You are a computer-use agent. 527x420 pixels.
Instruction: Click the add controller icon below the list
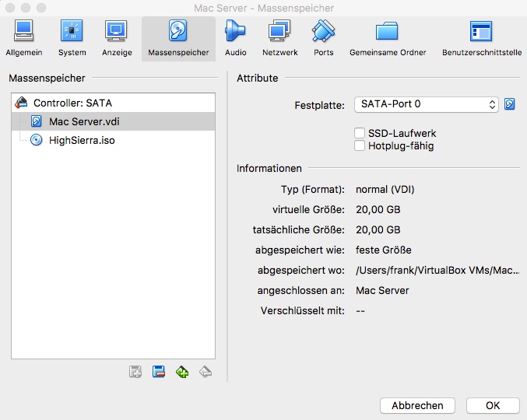coord(135,372)
